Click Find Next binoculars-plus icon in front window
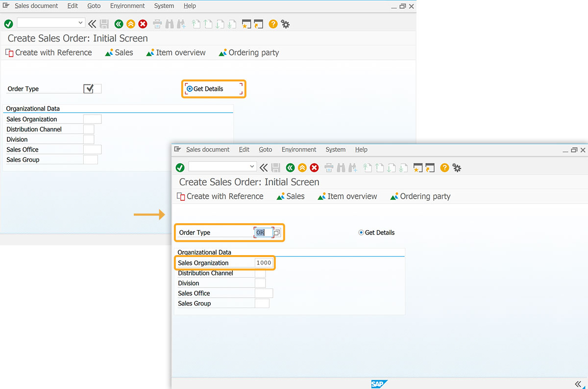 click(x=353, y=167)
